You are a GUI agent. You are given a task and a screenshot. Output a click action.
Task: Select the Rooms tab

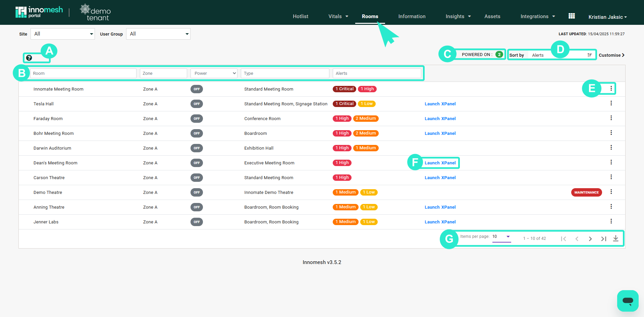click(x=370, y=16)
